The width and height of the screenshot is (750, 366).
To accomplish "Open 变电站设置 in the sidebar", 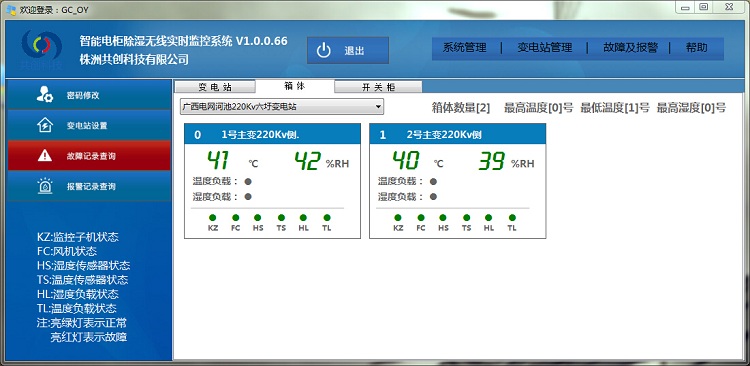I will pyautogui.click(x=89, y=125).
